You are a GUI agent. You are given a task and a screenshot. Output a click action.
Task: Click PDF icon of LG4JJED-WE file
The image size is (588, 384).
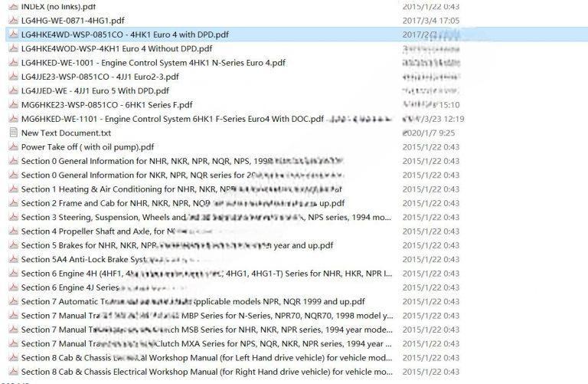click(14, 91)
